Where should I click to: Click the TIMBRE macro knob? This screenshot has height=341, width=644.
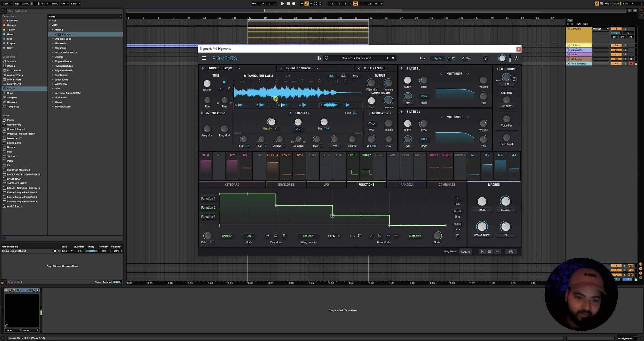click(x=482, y=201)
